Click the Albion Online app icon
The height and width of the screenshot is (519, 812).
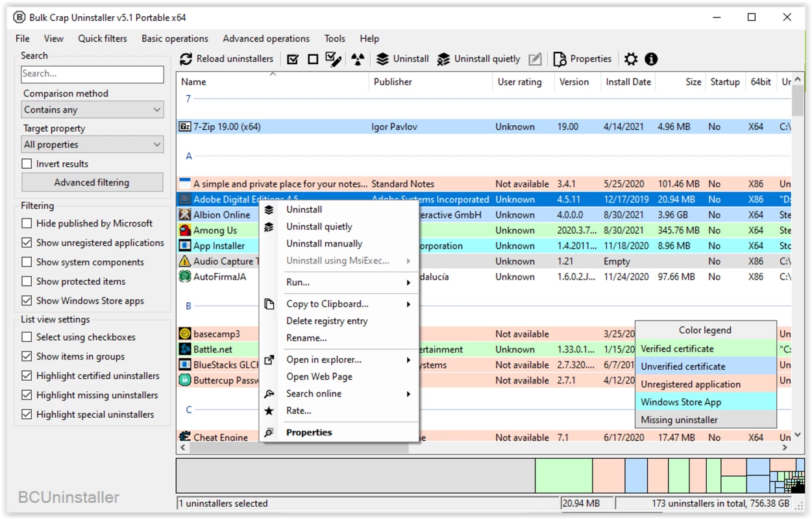(x=185, y=215)
